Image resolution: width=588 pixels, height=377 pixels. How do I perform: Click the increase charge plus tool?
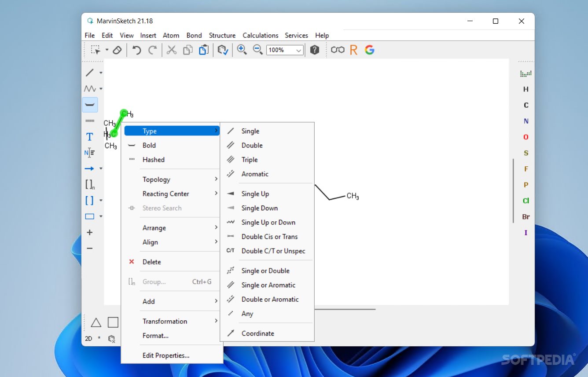[x=89, y=232]
